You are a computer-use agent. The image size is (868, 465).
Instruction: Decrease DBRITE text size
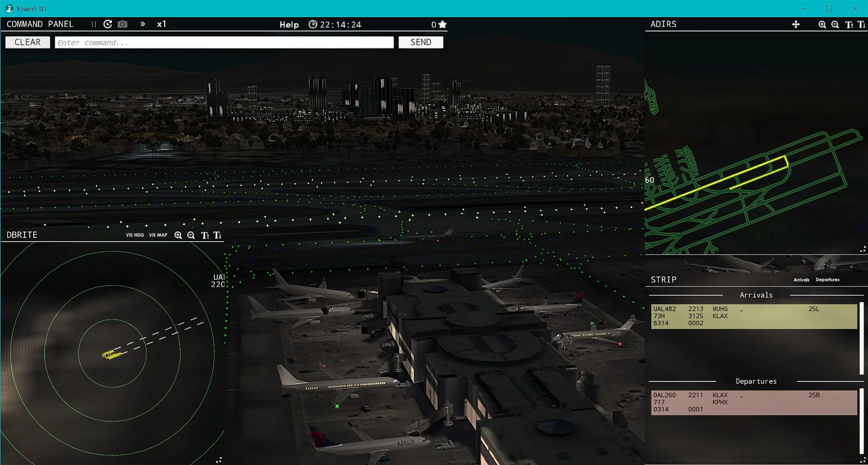217,235
